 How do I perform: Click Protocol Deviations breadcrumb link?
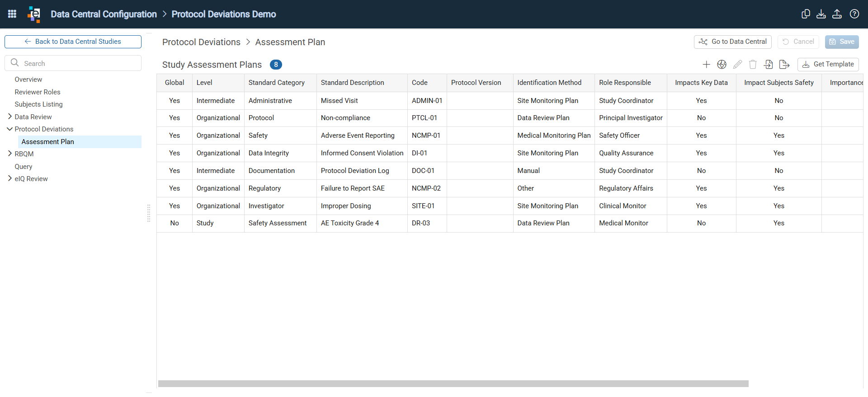point(201,42)
